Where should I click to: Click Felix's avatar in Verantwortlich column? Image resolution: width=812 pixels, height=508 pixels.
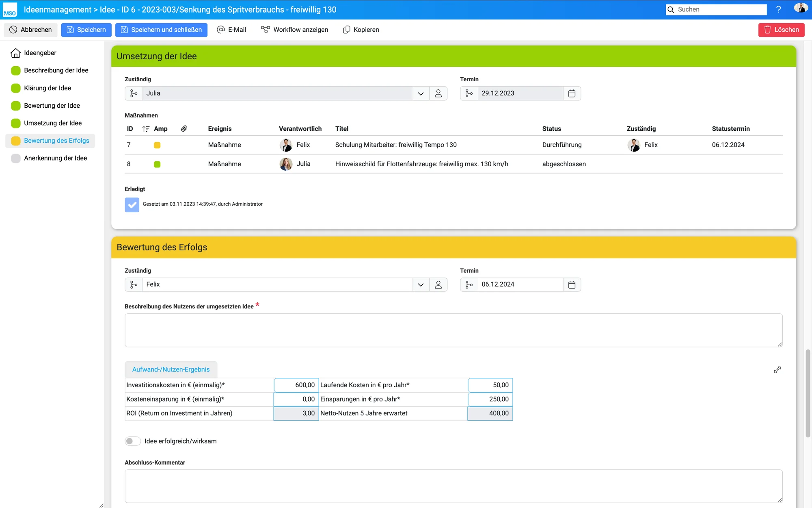coord(286,145)
